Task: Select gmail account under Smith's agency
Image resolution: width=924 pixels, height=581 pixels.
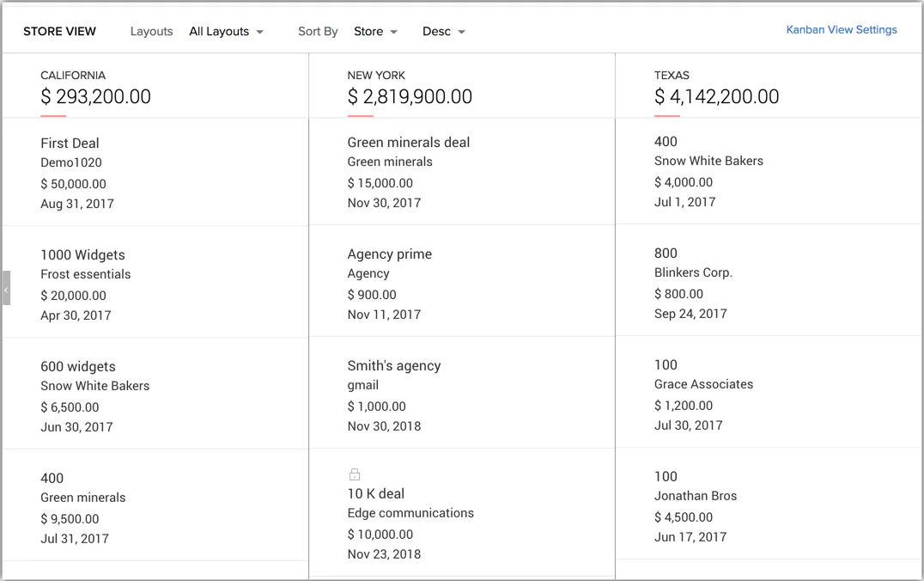Action: tap(363, 385)
